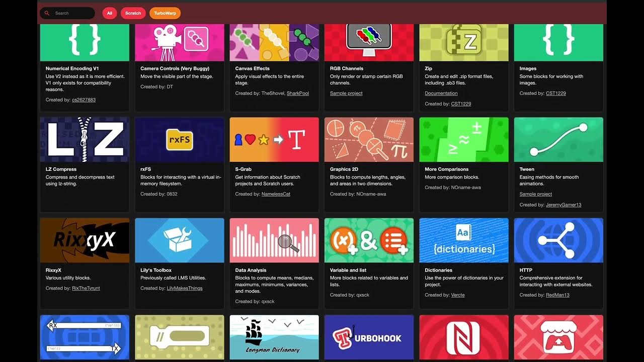Open LilyMakesThings creator link
The width and height of the screenshot is (644, 362).
point(185,289)
